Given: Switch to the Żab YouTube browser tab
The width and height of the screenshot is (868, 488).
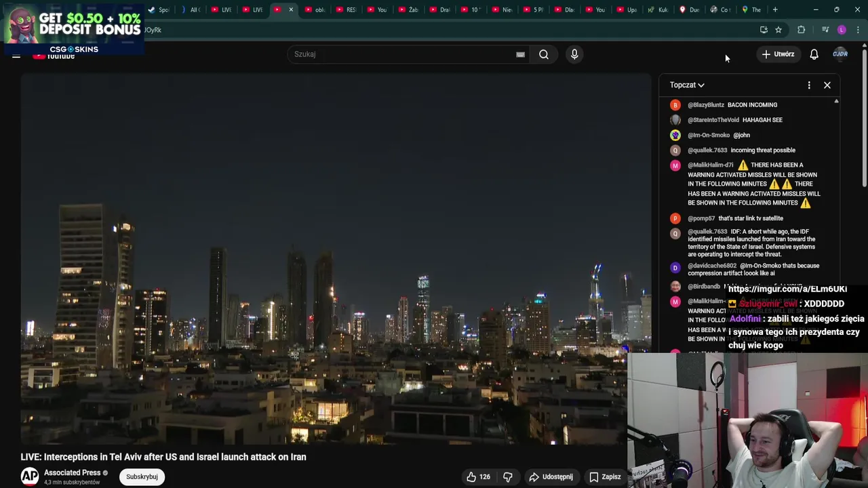Looking at the screenshot, I should pos(408,9).
